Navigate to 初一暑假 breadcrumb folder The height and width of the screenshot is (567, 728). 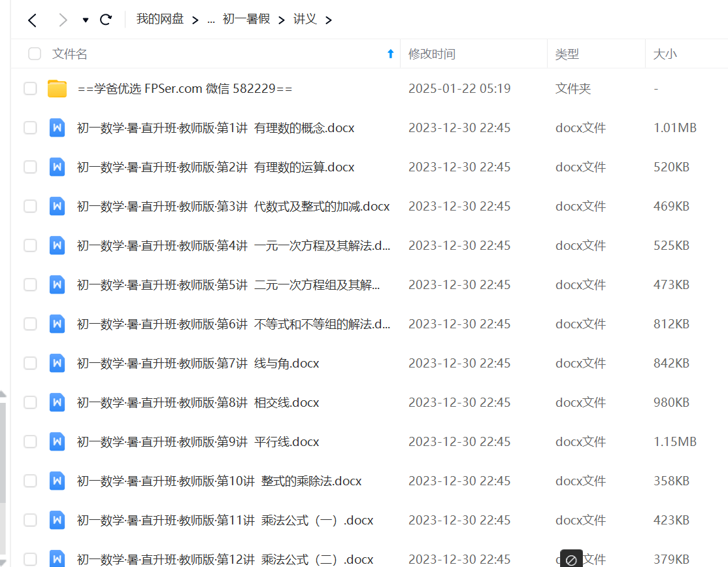pos(246,19)
